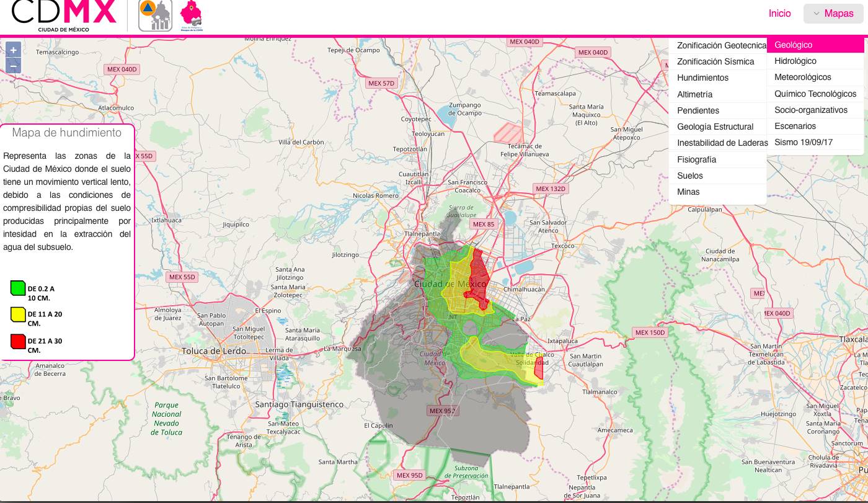Open the Zonificación Sísmica map
The height and width of the screenshot is (503, 868).
click(715, 61)
